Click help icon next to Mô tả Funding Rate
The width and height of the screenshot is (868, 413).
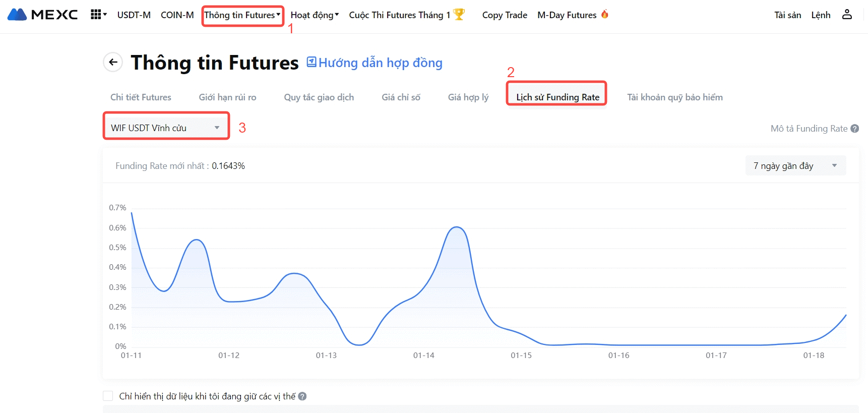[x=854, y=129]
